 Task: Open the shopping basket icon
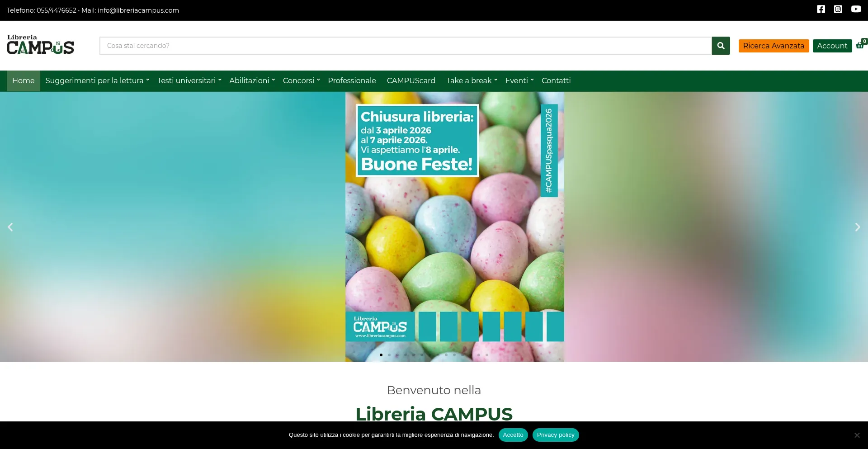coord(860,45)
